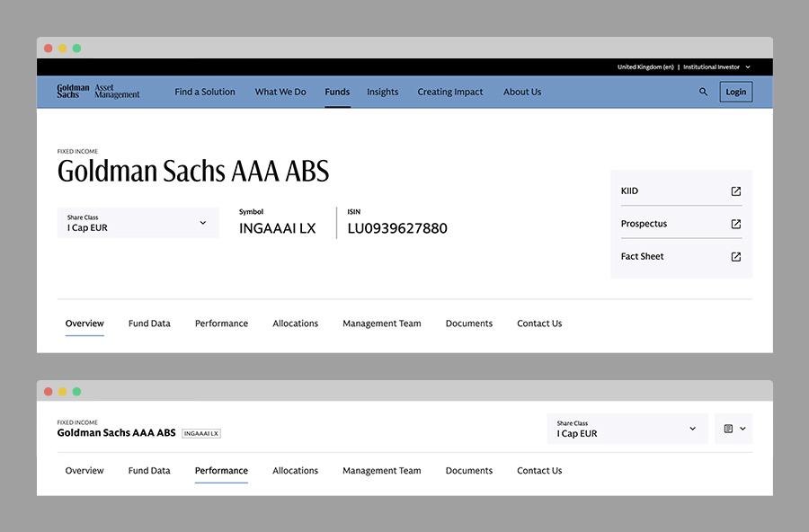Click the green window button on lower window
809x532 pixels.
(x=76, y=391)
